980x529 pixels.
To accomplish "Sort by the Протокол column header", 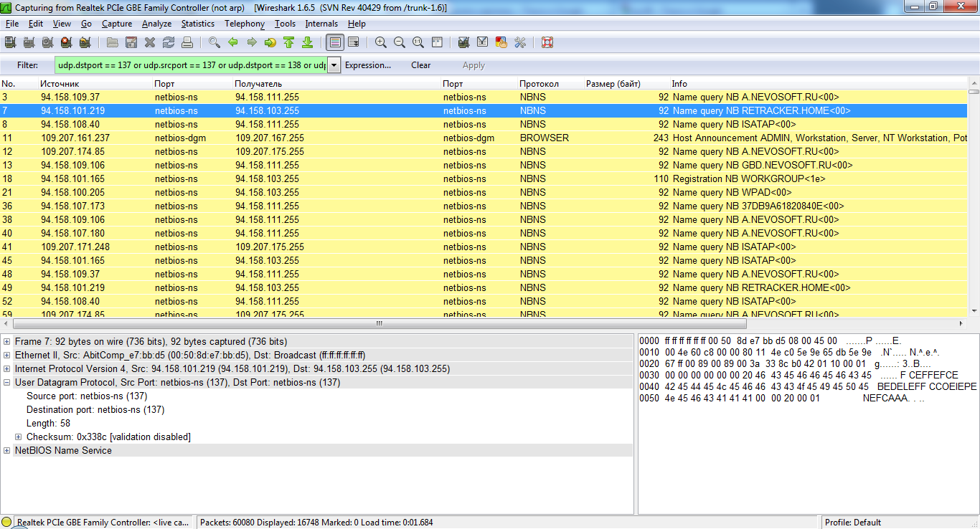I will coord(550,84).
